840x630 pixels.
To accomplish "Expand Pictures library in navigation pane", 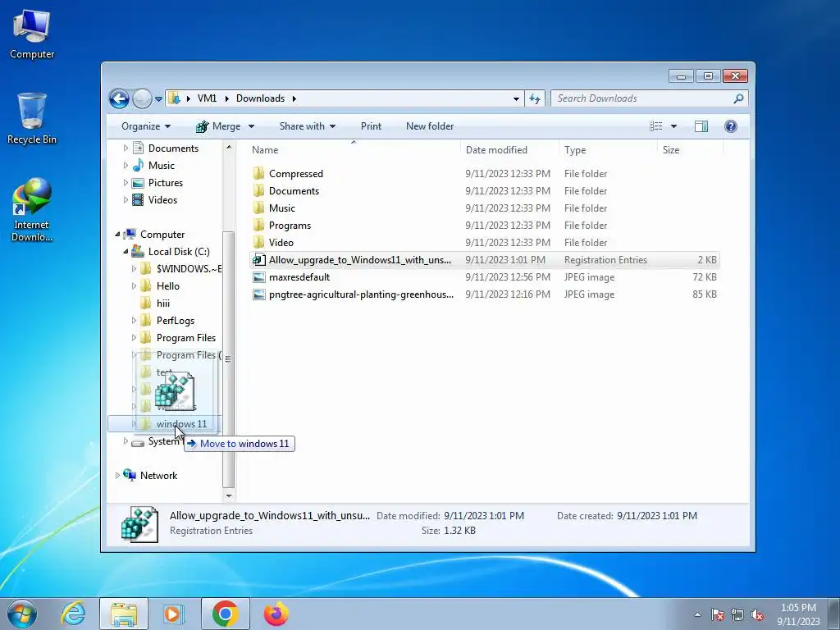I will click(x=126, y=183).
